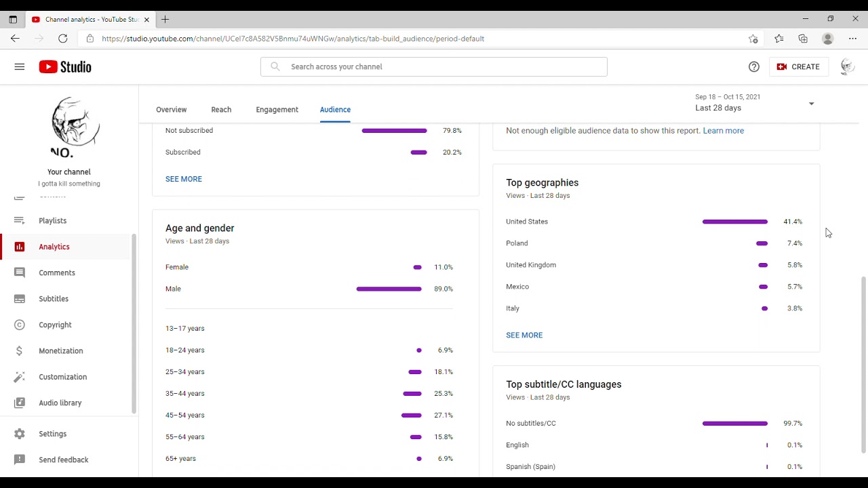
Task: Click the Female gender row
Action: 309,267
